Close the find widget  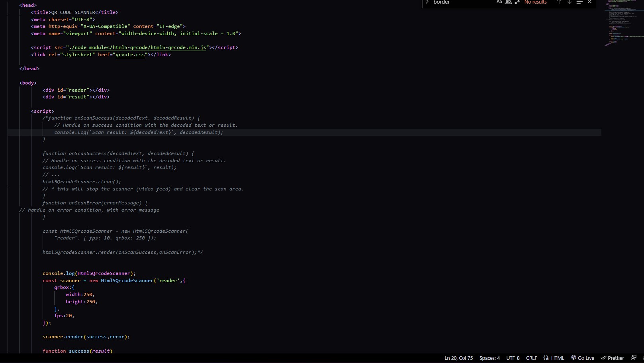589,2
